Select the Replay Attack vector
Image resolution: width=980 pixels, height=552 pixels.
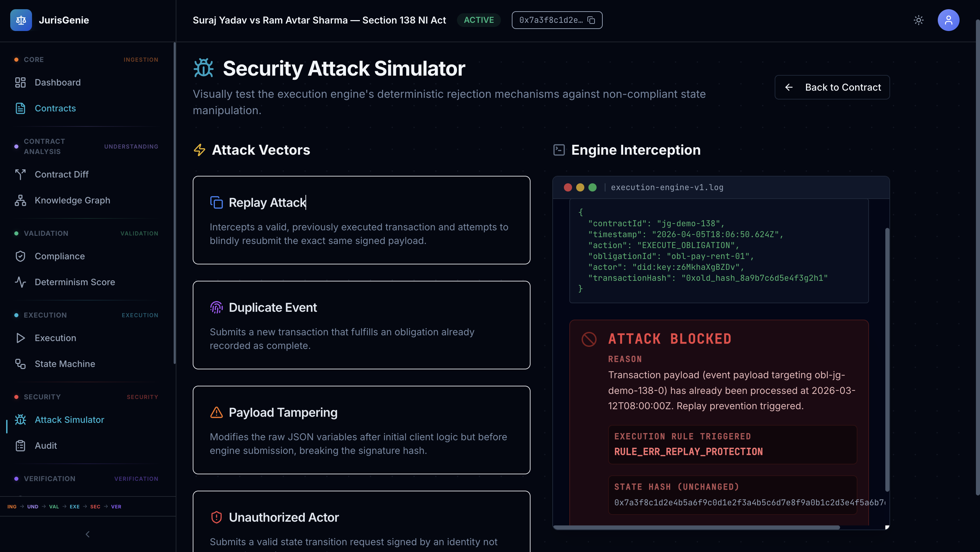[361, 220]
